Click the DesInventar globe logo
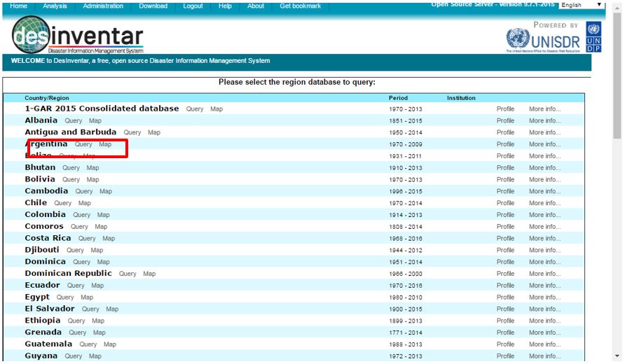 click(31, 35)
